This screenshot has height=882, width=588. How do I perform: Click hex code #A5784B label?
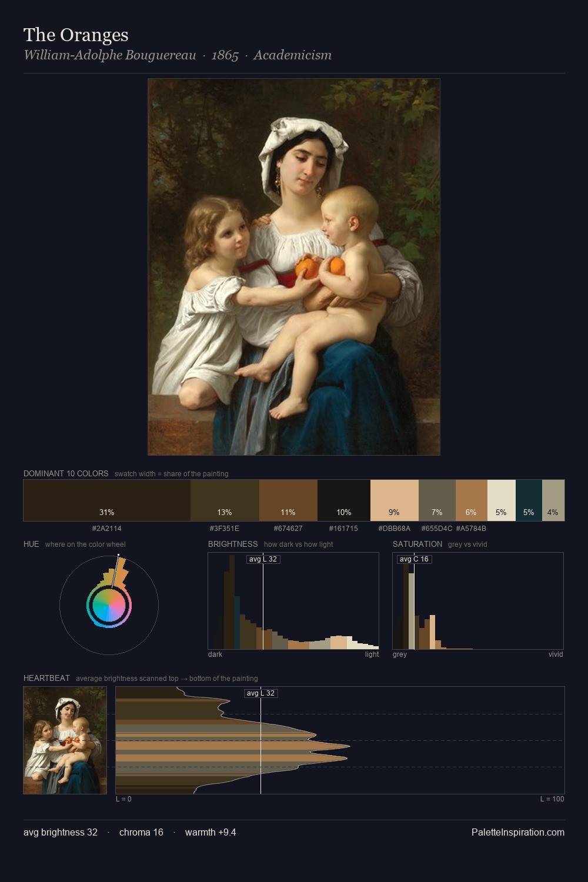[x=472, y=529]
